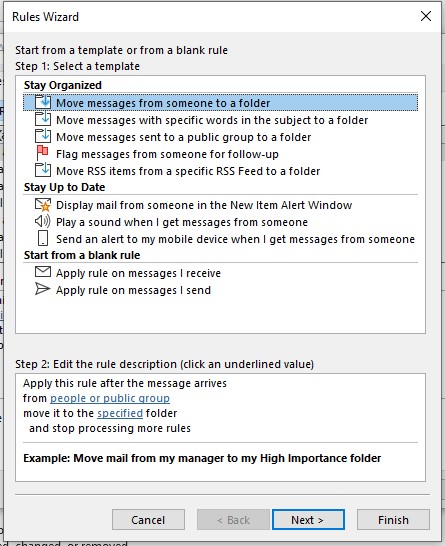Click the mobile device alert icon
The image size is (445, 546).
coord(42,239)
